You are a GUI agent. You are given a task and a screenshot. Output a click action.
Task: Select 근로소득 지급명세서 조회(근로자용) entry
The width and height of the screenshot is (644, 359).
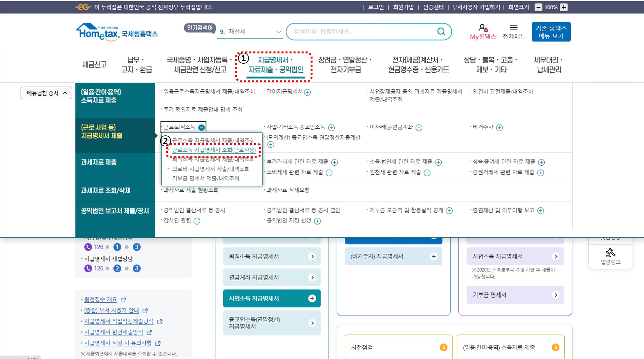214,150
